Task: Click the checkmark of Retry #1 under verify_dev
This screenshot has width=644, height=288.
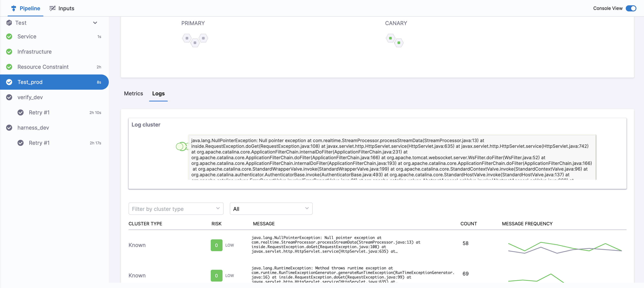Action: pyautogui.click(x=21, y=113)
